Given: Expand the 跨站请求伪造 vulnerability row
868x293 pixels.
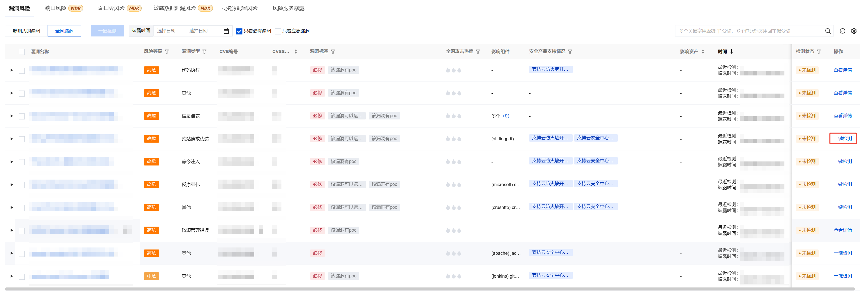Looking at the screenshot, I should click(x=12, y=139).
